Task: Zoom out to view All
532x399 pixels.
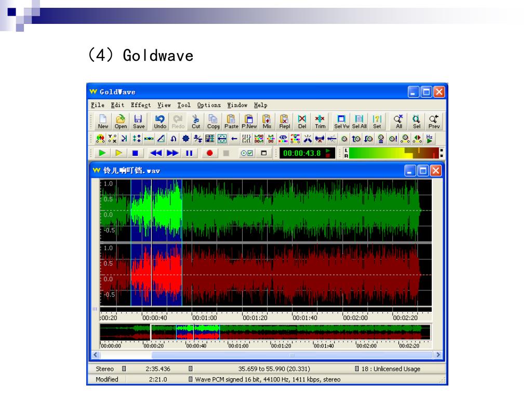Action: click(398, 122)
